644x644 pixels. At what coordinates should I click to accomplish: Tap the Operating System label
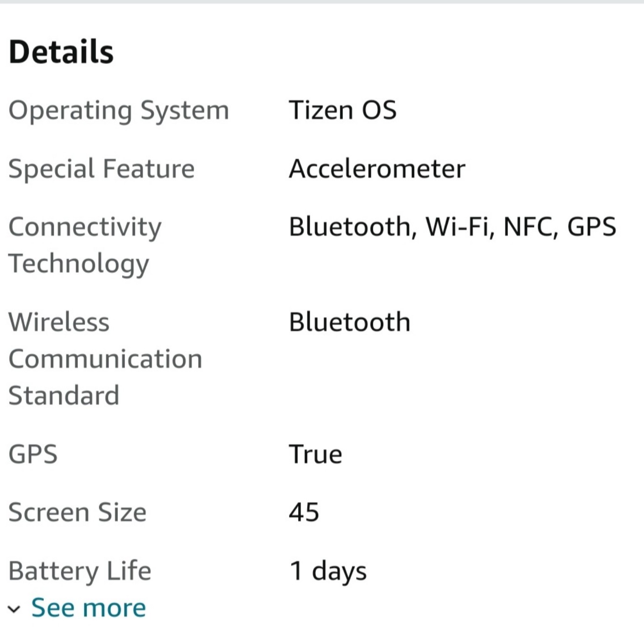pos(119,111)
